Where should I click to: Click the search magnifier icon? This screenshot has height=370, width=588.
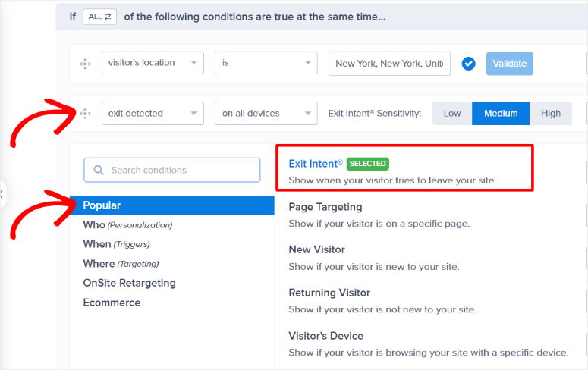point(99,171)
